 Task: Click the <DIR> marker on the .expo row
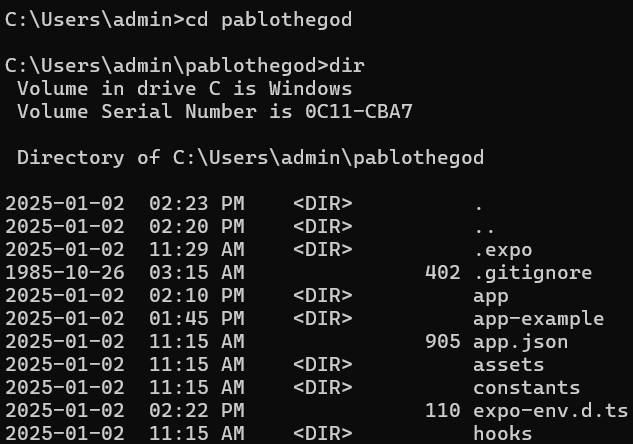coord(323,250)
